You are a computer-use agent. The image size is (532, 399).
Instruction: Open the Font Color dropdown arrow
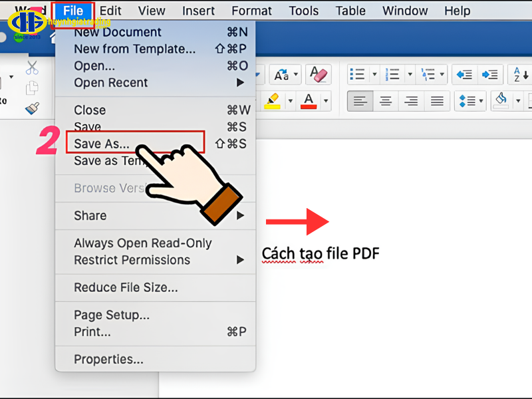pos(326,100)
